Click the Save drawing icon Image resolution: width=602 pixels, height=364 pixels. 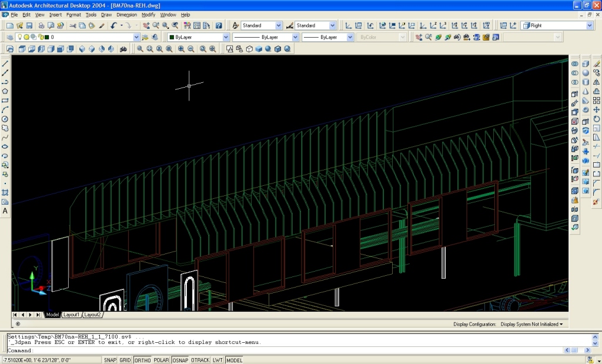(29, 26)
